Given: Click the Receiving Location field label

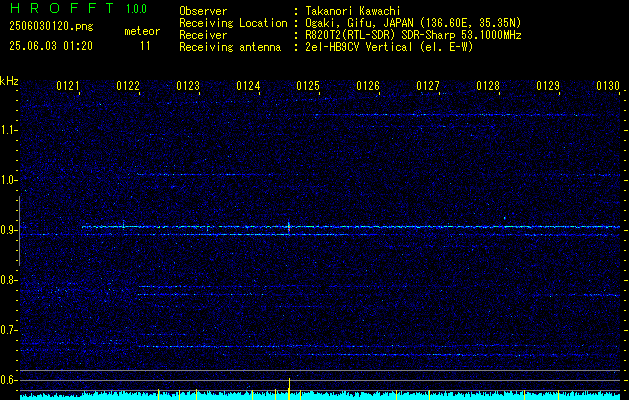Looking at the screenshot, I should 233,23.
